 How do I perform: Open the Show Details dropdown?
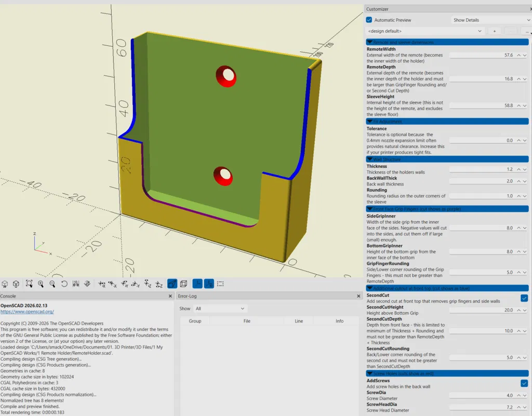[491, 20]
